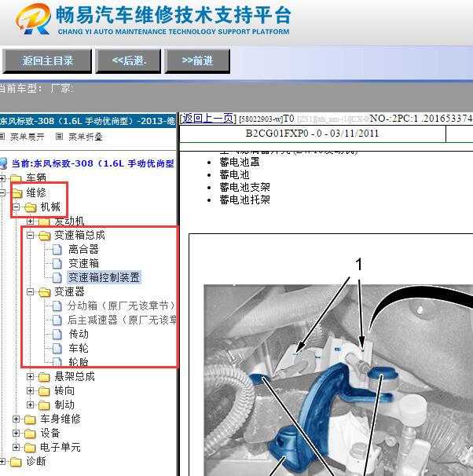The height and width of the screenshot is (476, 473).
Task: Click the 传动 document icon
Action: tap(57, 334)
